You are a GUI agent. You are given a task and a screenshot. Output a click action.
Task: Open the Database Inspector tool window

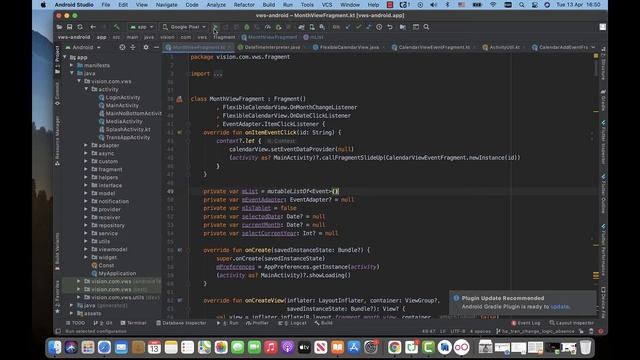(x=181, y=323)
